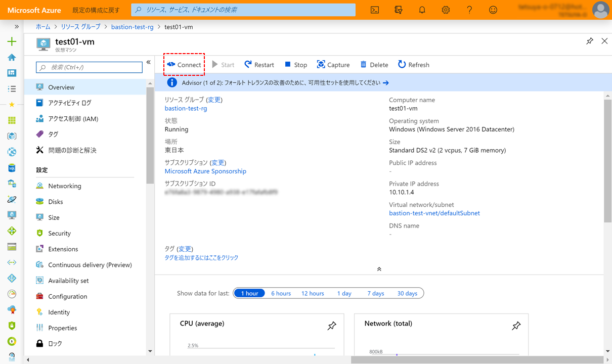Image resolution: width=612 pixels, height=364 pixels.
Task: Open Disks settings
Action: (x=85, y=202)
